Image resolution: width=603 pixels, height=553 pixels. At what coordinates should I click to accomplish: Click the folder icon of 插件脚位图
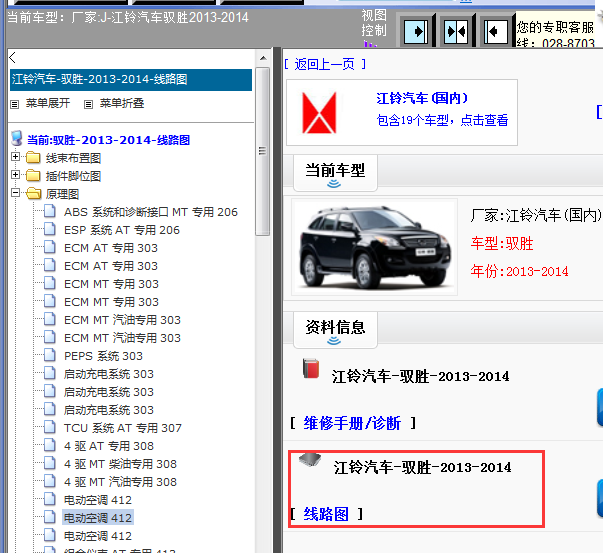point(33,175)
